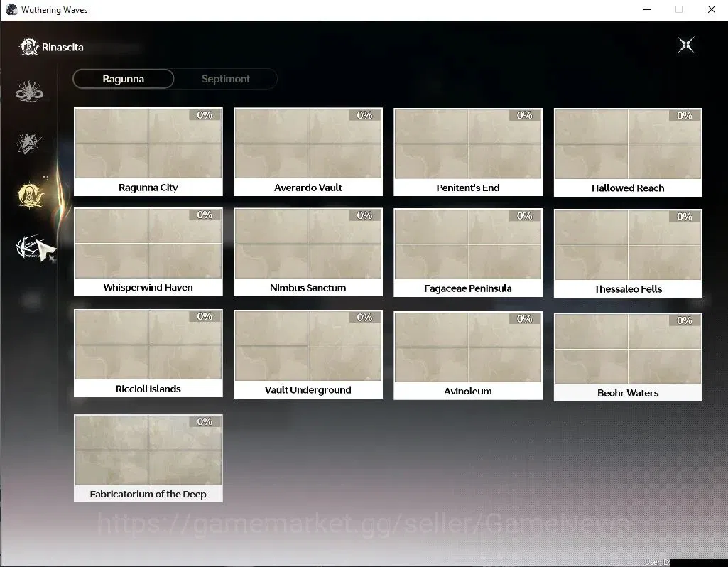Switch to the Ragunna tab
The height and width of the screenshot is (567, 728).
tap(123, 79)
